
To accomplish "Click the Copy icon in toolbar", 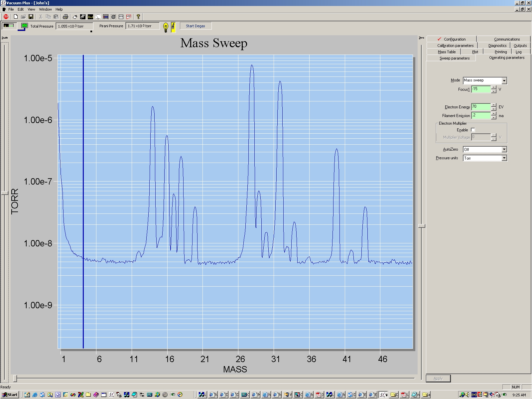I will click(48, 17).
